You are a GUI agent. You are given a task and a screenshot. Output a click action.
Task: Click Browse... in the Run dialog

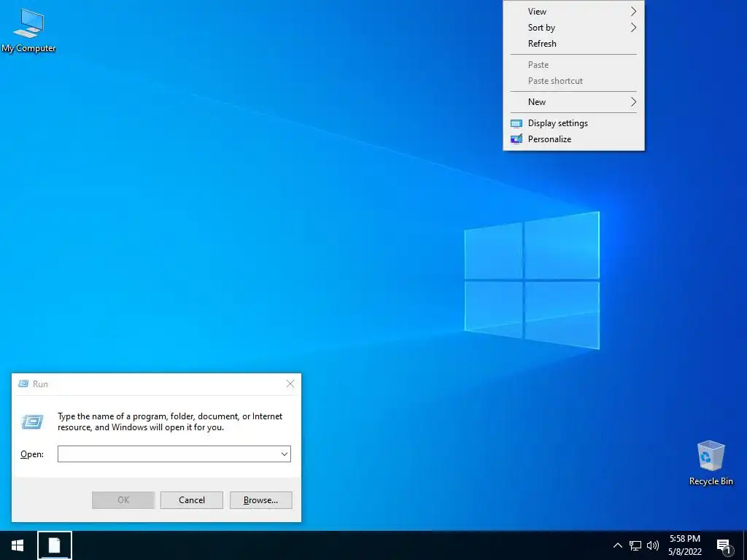pos(260,500)
